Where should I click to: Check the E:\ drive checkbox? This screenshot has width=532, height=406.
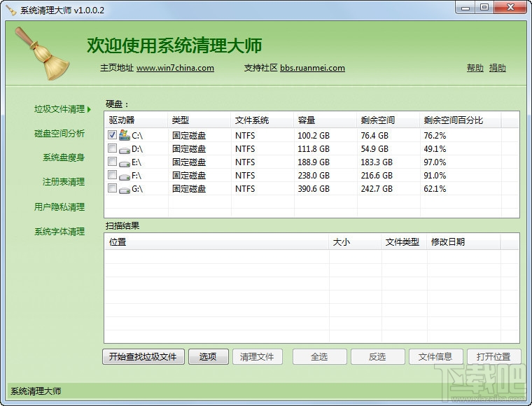pyautogui.click(x=112, y=161)
